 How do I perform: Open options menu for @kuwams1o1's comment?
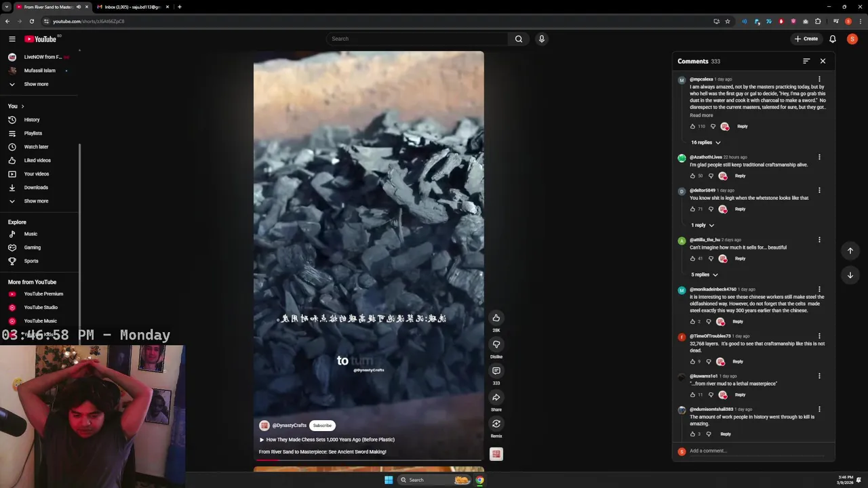click(x=819, y=376)
